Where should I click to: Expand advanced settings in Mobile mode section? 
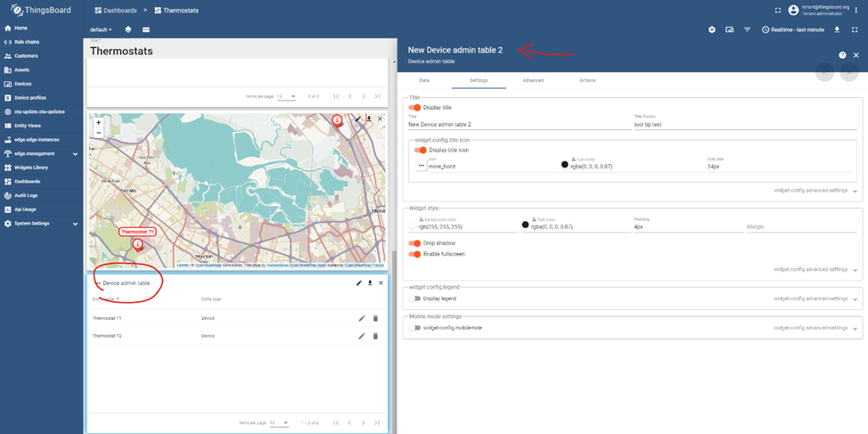(x=815, y=328)
